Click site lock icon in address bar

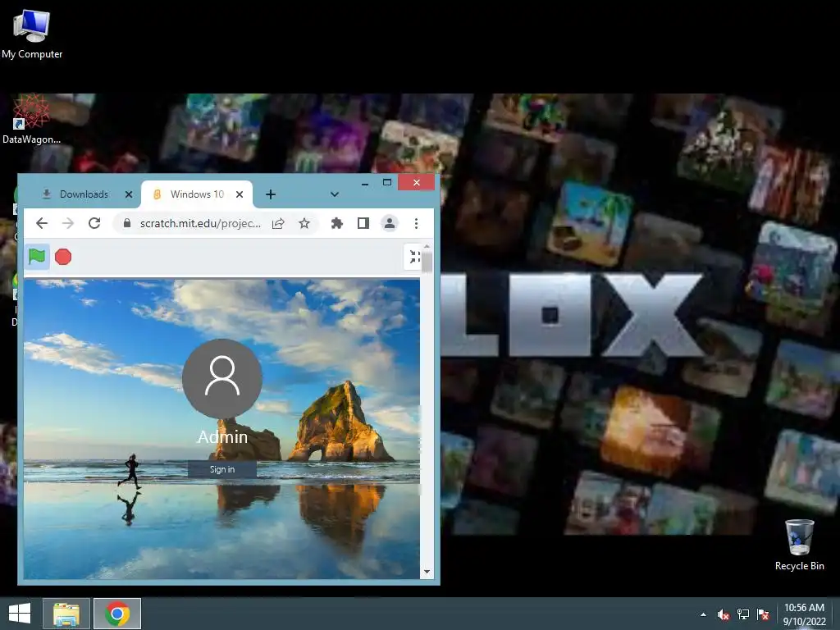(x=127, y=223)
